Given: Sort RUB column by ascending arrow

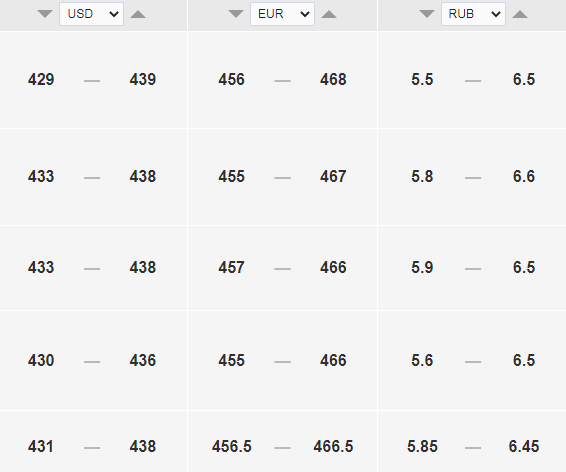Looking at the screenshot, I should (520, 14).
